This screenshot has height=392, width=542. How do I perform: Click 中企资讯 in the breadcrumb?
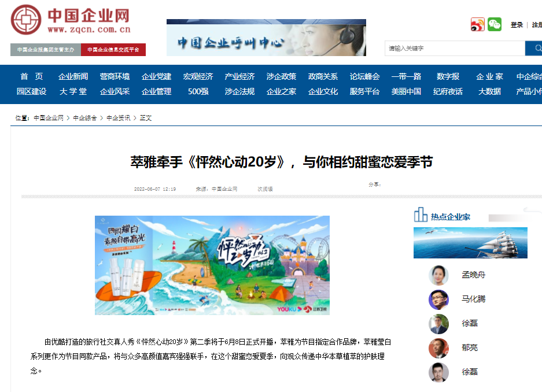point(118,118)
